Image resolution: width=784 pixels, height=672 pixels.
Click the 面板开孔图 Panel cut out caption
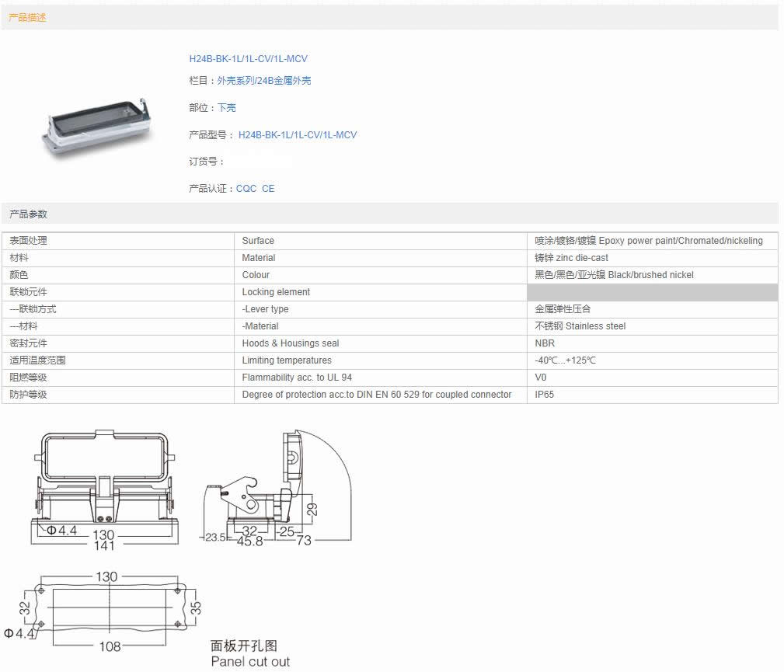pos(249,653)
